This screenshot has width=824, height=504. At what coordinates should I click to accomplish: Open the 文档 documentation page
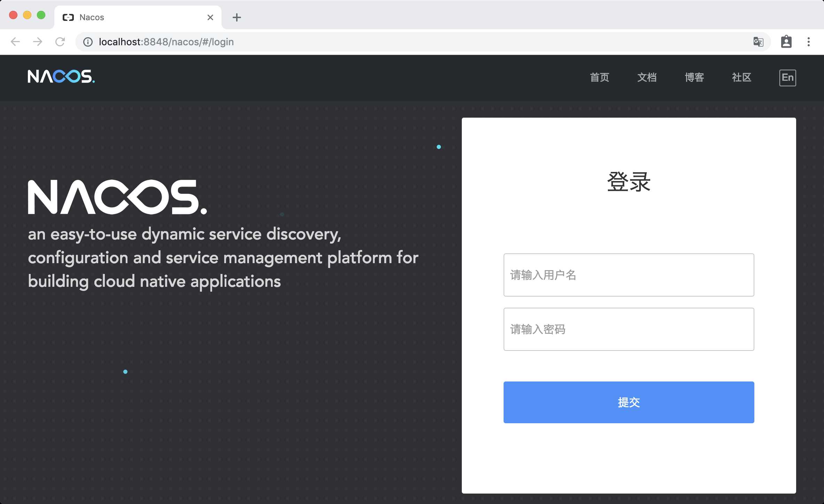click(647, 77)
